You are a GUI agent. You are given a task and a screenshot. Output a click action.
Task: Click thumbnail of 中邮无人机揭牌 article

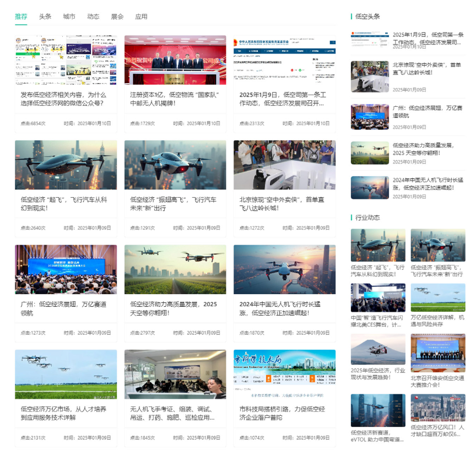click(x=175, y=60)
